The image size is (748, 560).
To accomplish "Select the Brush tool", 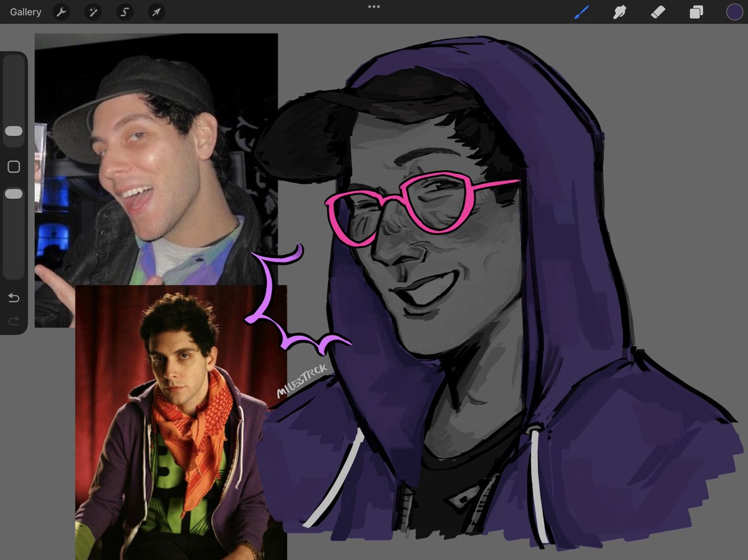I will click(x=582, y=12).
